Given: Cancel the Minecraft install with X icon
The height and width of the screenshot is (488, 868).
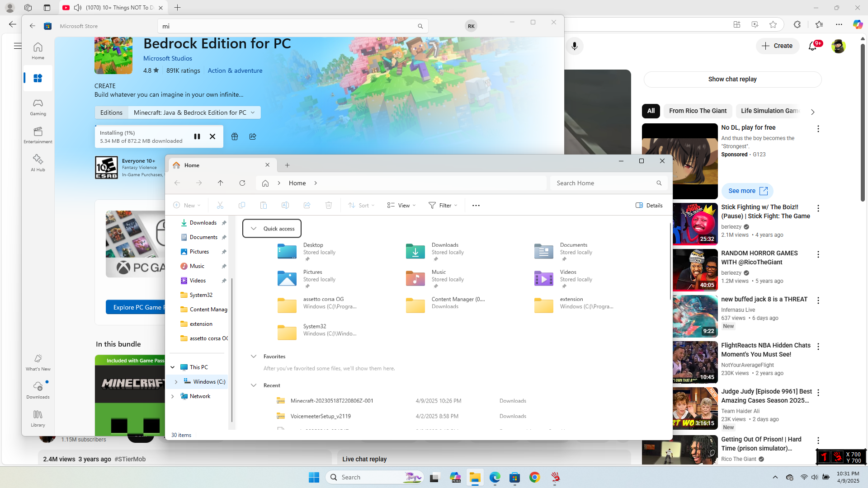Looking at the screenshot, I should click(212, 136).
